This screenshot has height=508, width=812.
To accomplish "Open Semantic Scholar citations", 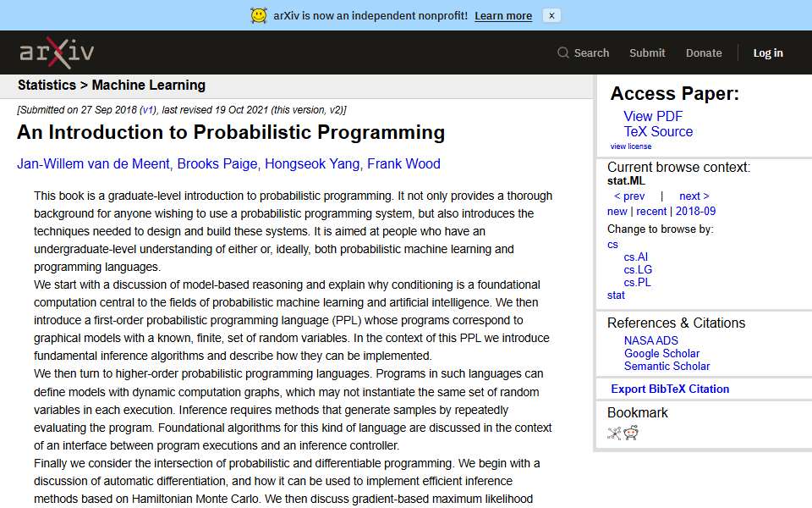I will click(x=667, y=366).
